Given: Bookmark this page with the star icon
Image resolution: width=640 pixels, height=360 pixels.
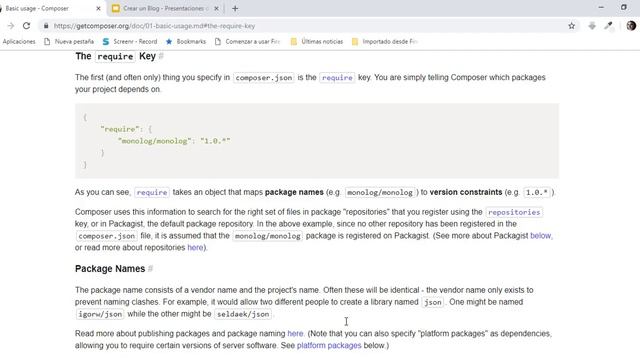Looking at the screenshot, I should (571, 26).
